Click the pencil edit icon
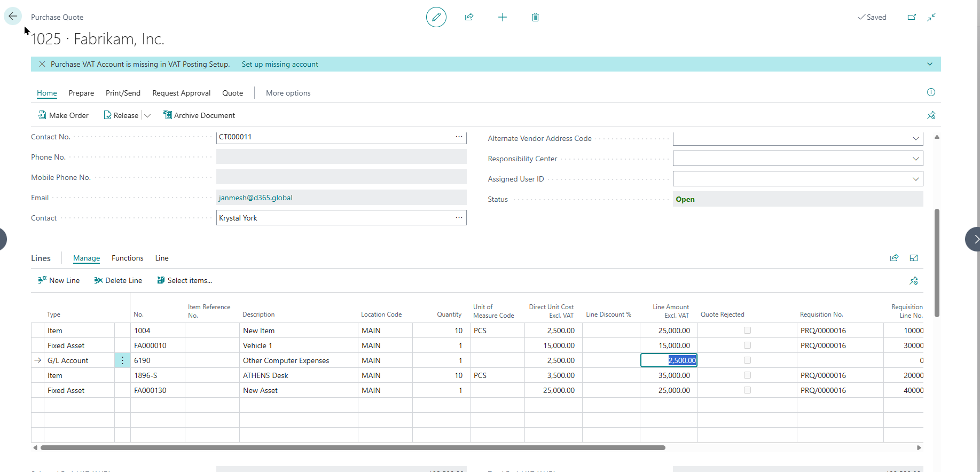Viewport: 980px width, 472px height. pos(436,17)
